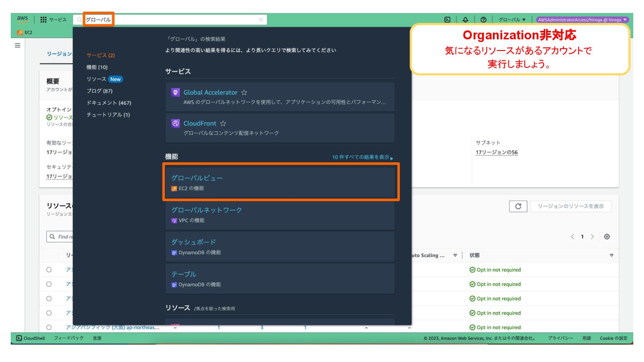Toggle the hamburger side navigation
644x362 pixels.
[18, 46]
